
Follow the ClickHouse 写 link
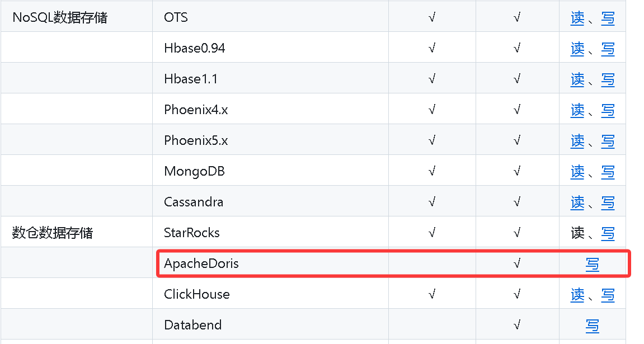[x=608, y=295]
